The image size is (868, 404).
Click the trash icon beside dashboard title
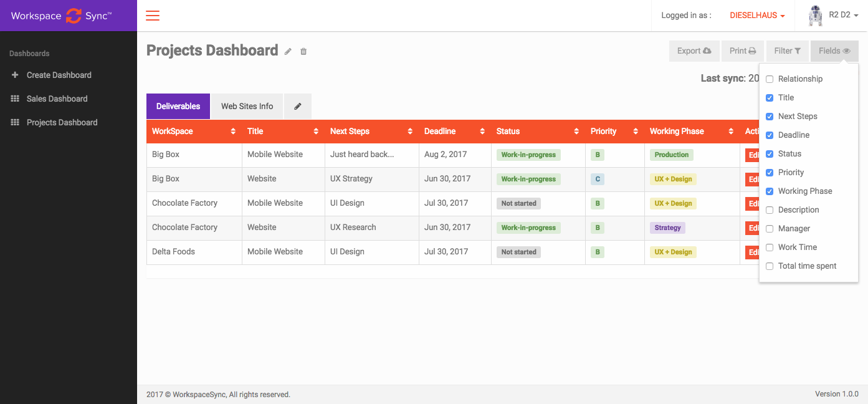point(303,52)
